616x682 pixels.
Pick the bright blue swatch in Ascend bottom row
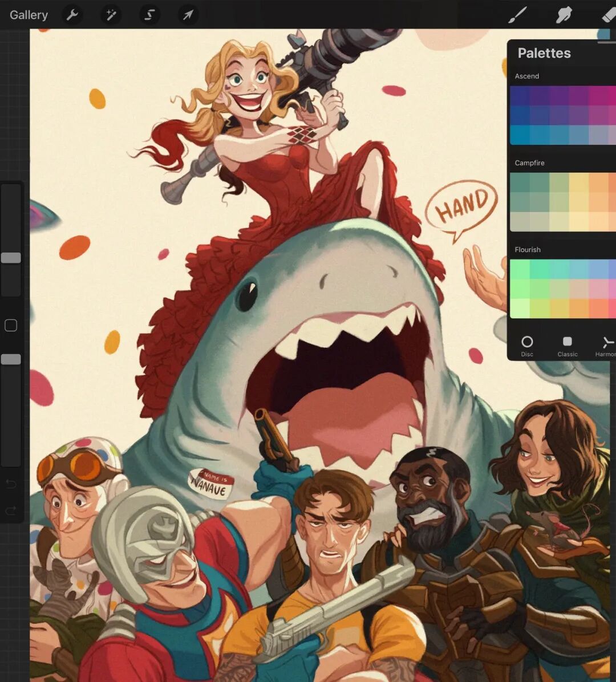[x=520, y=135]
